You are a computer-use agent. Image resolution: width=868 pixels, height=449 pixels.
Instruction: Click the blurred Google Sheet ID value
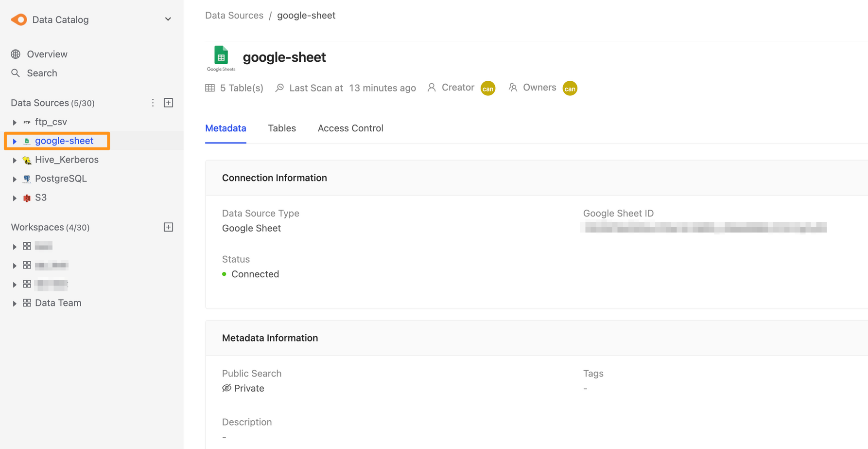point(705,227)
